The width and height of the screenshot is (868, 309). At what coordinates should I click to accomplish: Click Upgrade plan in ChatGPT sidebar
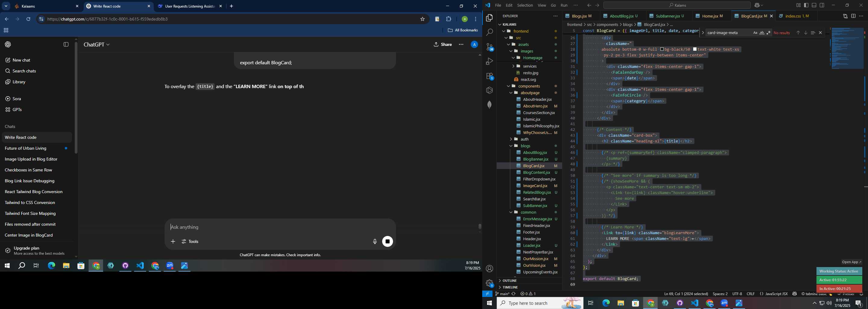36,251
